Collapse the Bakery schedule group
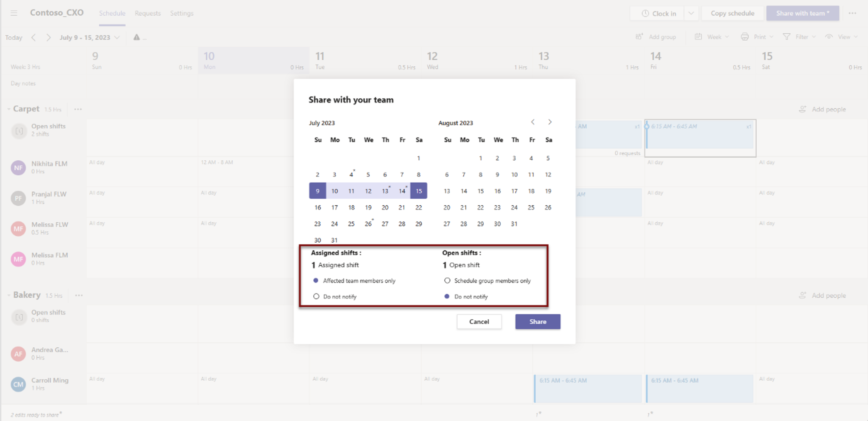 (9, 295)
